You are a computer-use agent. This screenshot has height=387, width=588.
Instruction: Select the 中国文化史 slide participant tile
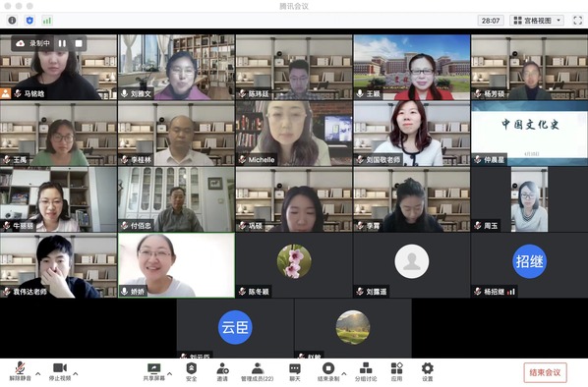[x=530, y=134]
